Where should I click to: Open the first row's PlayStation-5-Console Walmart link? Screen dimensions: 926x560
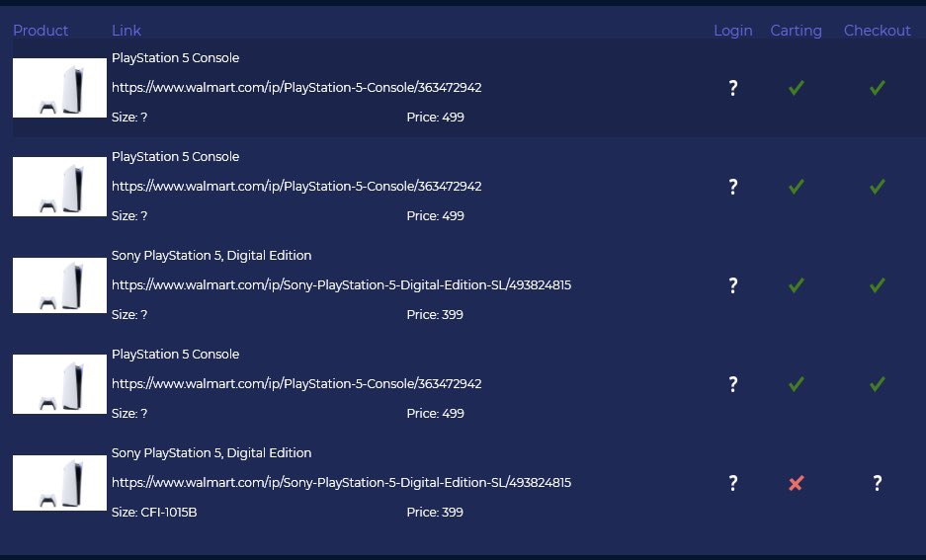pyautogui.click(x=296, y=87)
